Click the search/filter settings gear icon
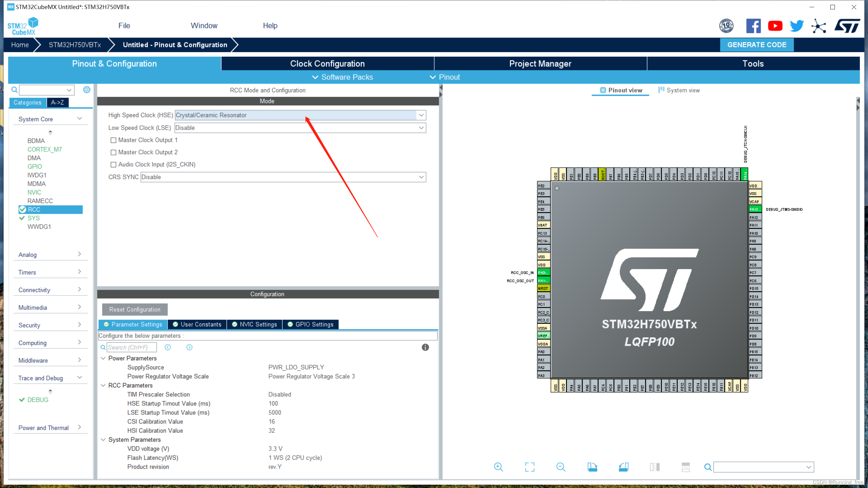 click(86, 89)
